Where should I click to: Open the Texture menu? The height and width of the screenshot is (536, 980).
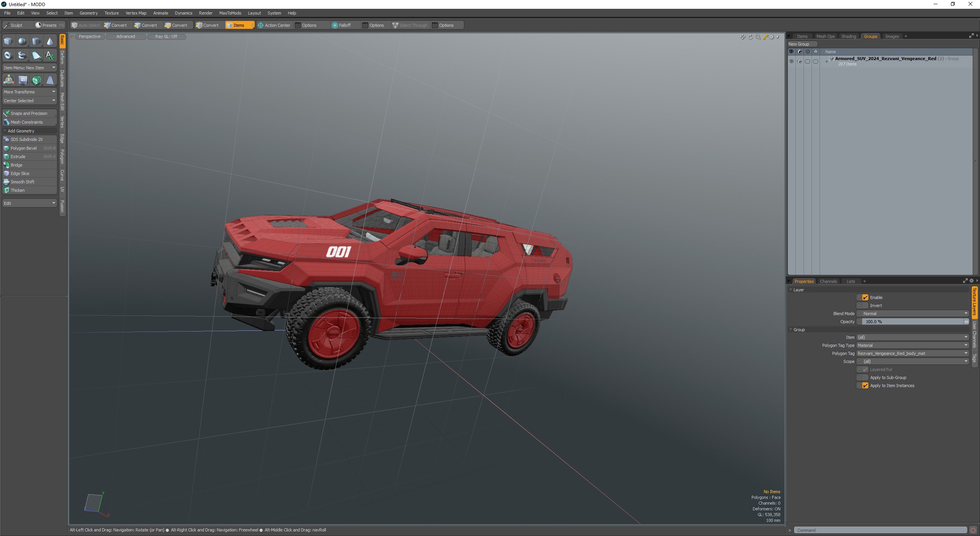(111, 13)
